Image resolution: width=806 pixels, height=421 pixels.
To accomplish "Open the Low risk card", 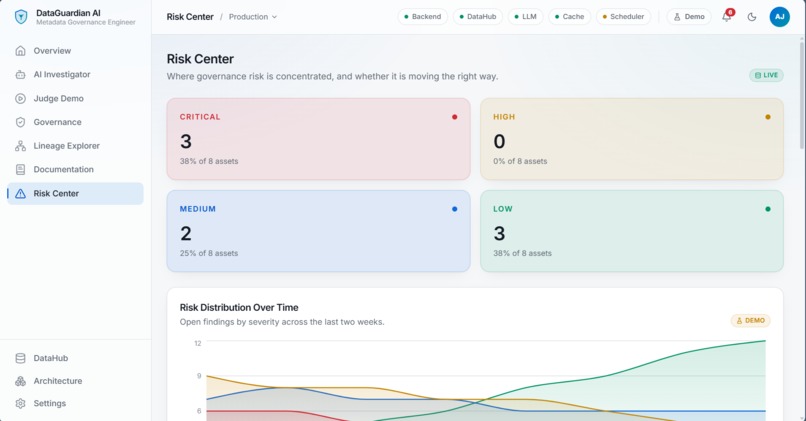I will click(632, 231).
